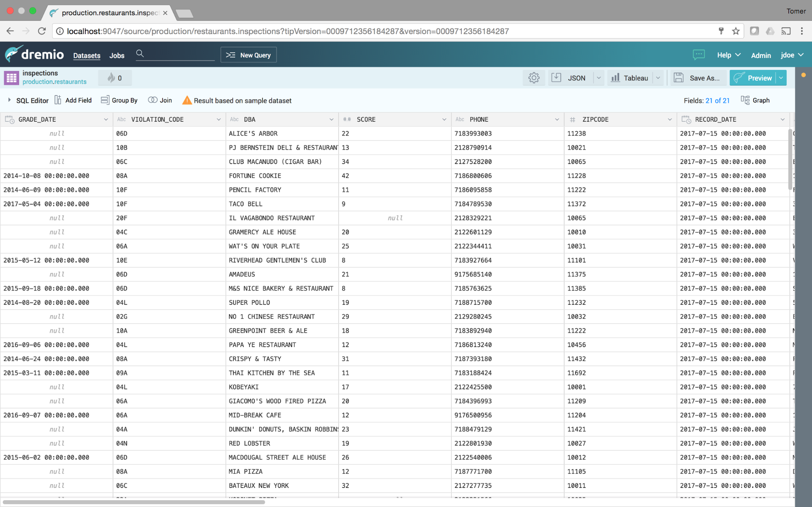Click the Fields 21 of 21 link
The height and width of the screenshot is (507, 812).
pos(717,100)
